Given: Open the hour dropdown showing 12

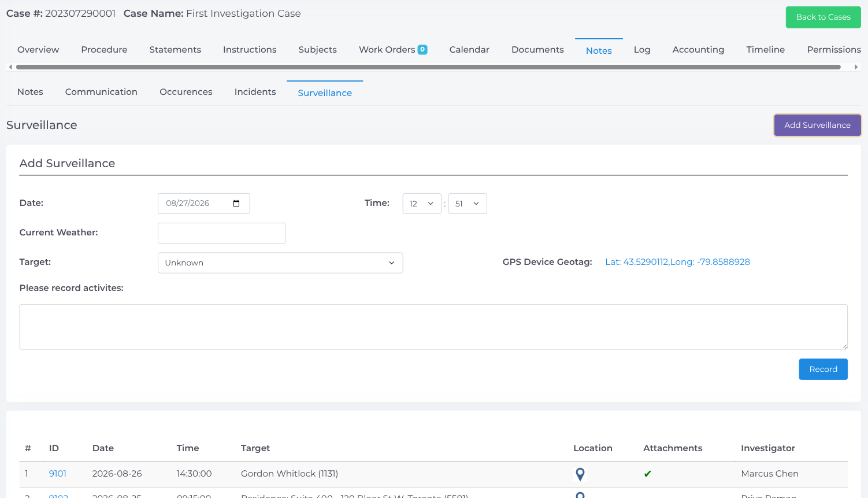Looking at the screenshot, I should (422, 204).
